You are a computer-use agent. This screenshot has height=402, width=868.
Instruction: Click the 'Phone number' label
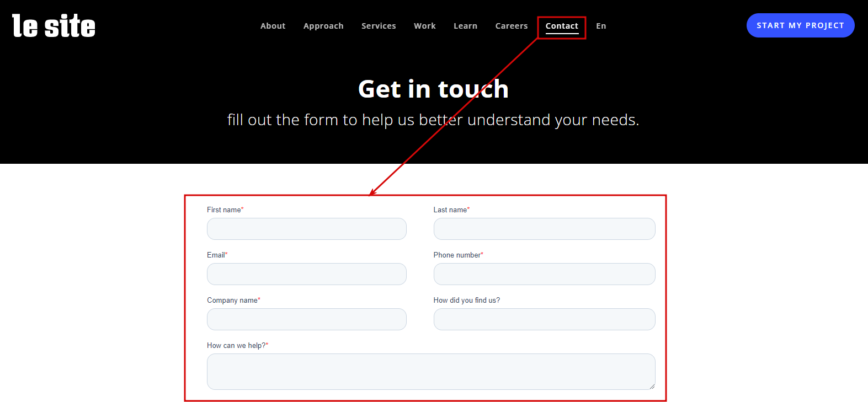click(458, 255)
